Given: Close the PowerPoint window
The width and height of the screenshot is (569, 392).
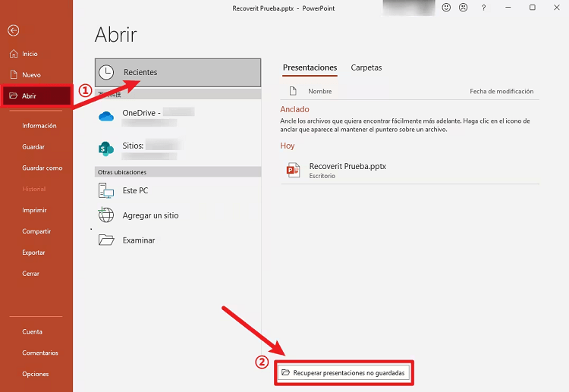Looking at the screenshot, I should point(557,8).
